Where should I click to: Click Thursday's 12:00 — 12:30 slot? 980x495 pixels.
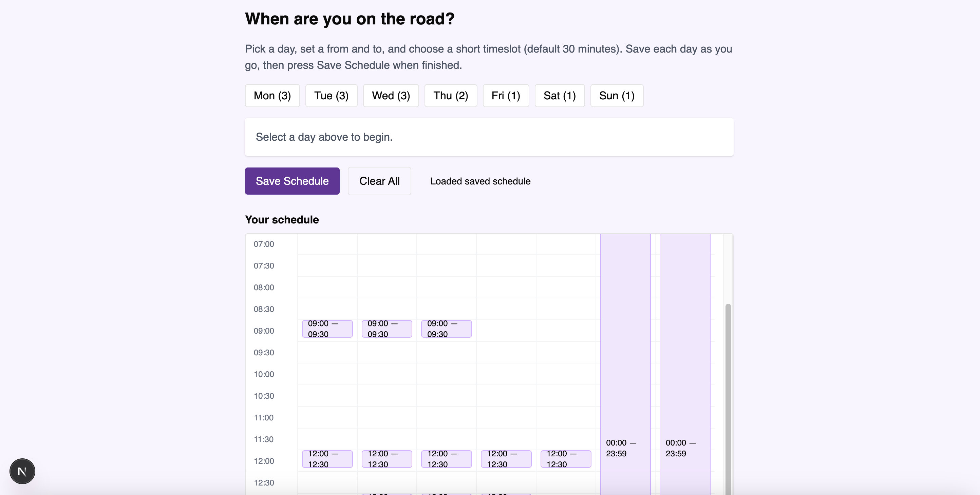pyautogui.click(x=506, y=459)
